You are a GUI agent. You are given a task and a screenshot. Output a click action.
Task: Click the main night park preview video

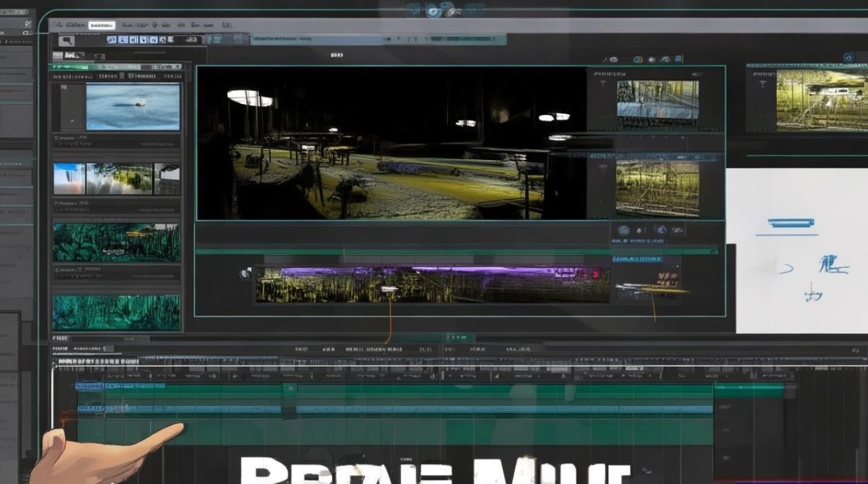pos(391,143)
